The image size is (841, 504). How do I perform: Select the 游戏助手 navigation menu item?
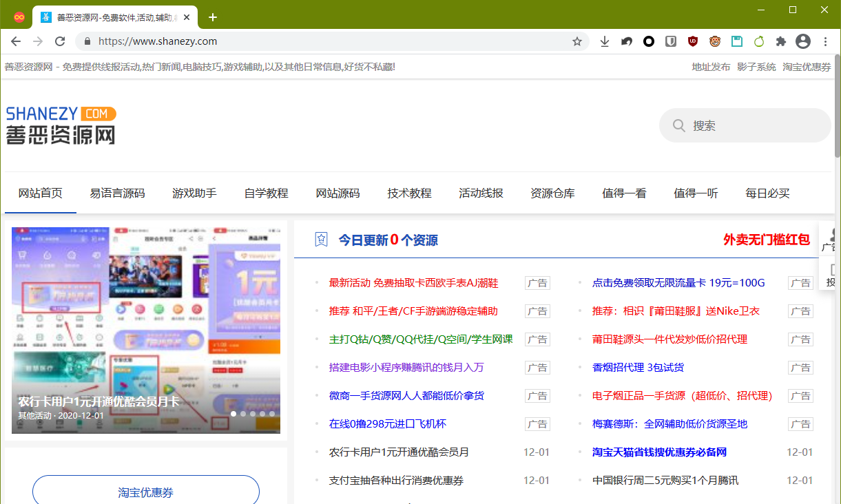click(x=194, y=193)
